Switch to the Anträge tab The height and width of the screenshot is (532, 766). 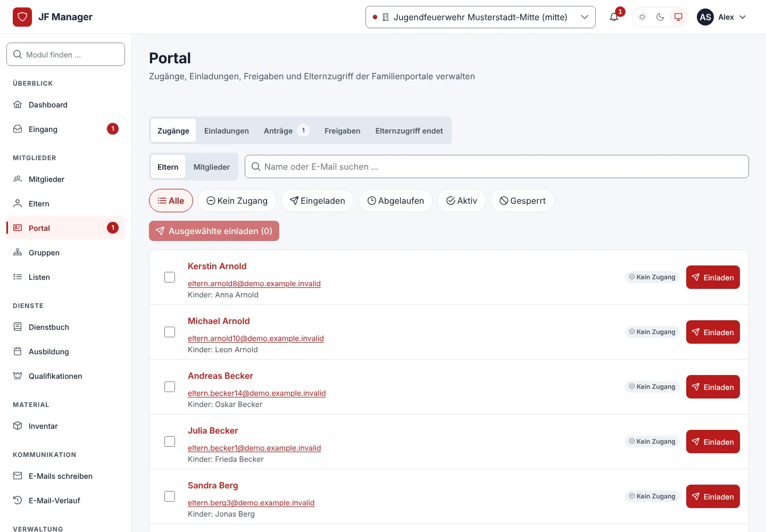tap(287, 131)
